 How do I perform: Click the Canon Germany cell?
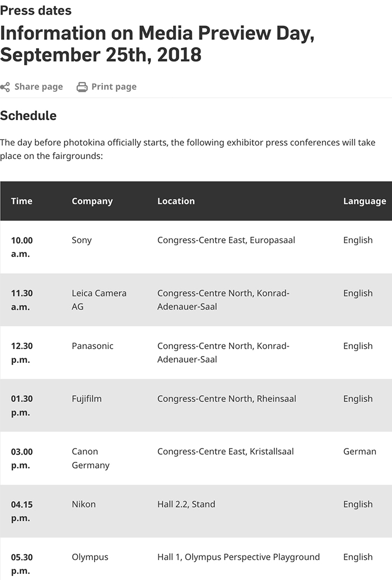click(x=91, y=459)
